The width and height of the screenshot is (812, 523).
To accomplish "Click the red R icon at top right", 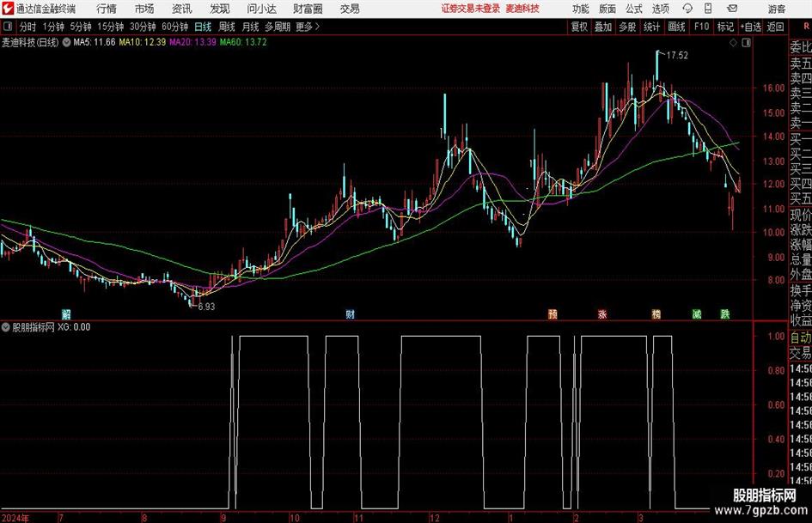I will (x=805, y=27).
